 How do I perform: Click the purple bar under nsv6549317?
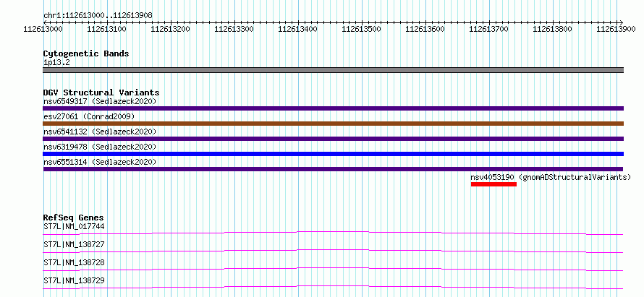333,108
